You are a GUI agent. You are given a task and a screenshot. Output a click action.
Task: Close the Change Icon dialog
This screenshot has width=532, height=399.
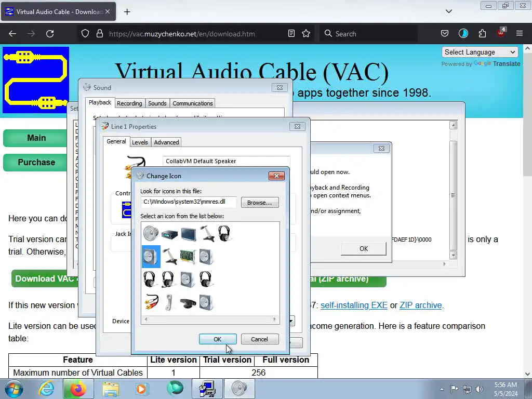tap(276, 176)
